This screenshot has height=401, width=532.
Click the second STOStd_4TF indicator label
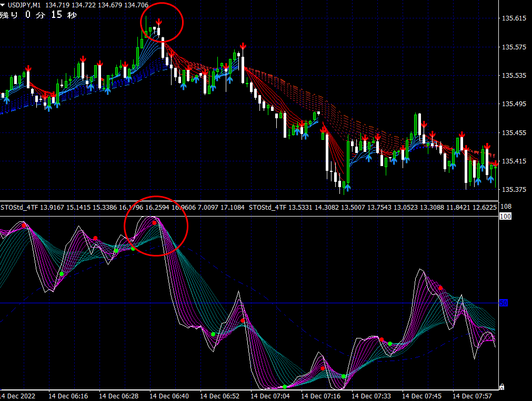pyautogui.click(x=268, y=207)
